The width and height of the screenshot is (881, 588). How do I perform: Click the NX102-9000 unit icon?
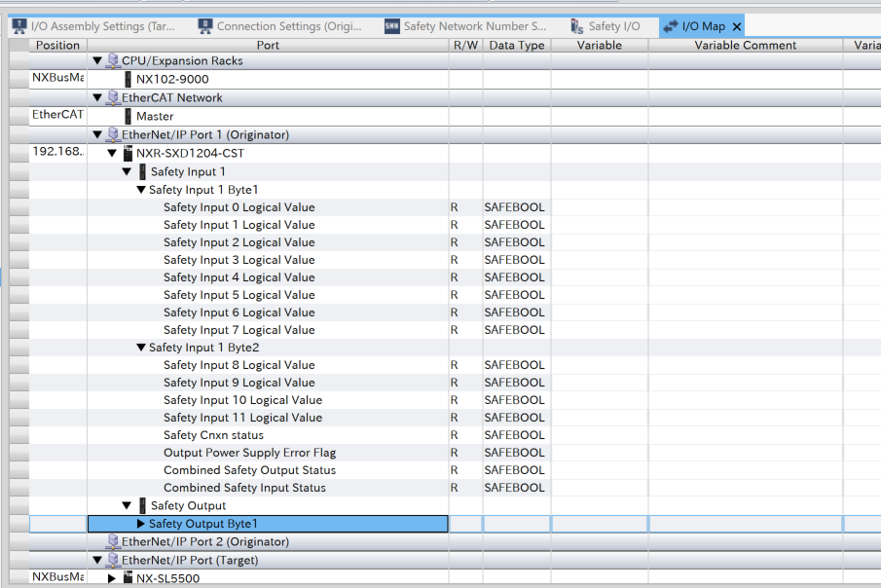pyautogui.click(x=128, y=79)
